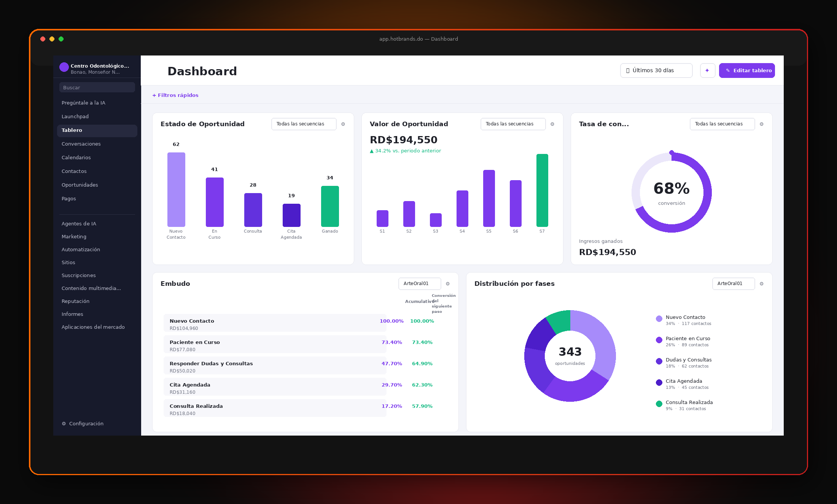The width and height of the screenshot is (837, 504).
Task: Open Oportunidades in the sidebar menu
Action: pos(80,185)
